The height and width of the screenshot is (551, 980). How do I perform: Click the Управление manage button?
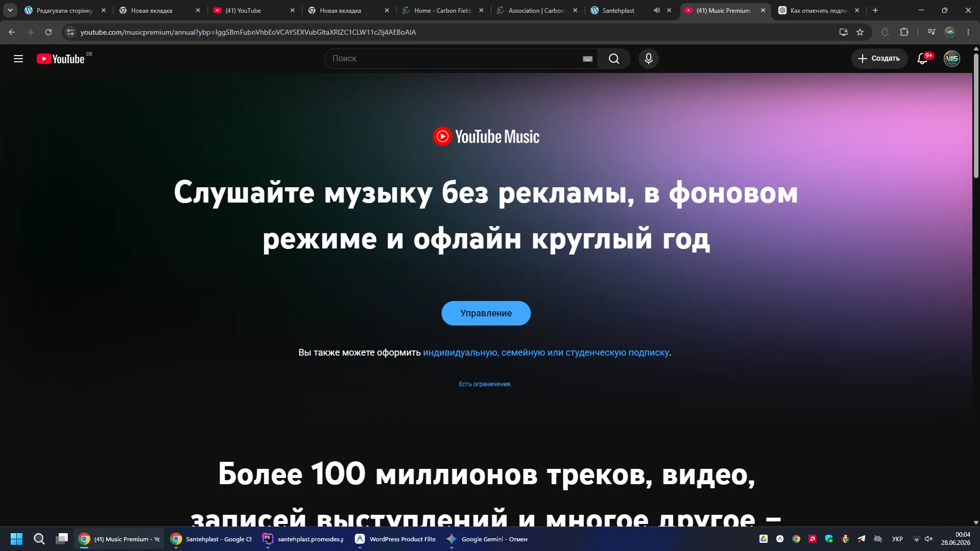[486, 313]
